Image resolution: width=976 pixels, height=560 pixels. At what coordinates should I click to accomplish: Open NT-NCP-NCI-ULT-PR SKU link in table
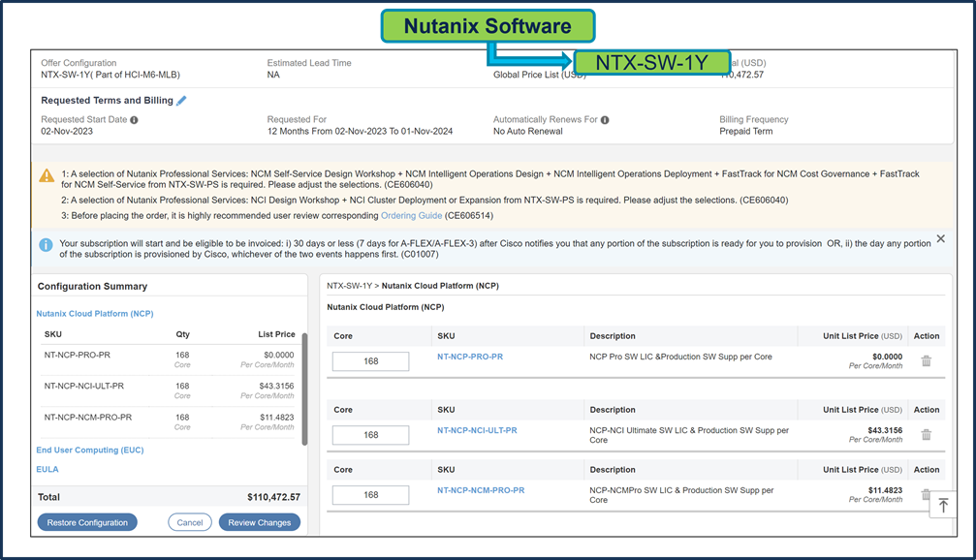[477, 430]
